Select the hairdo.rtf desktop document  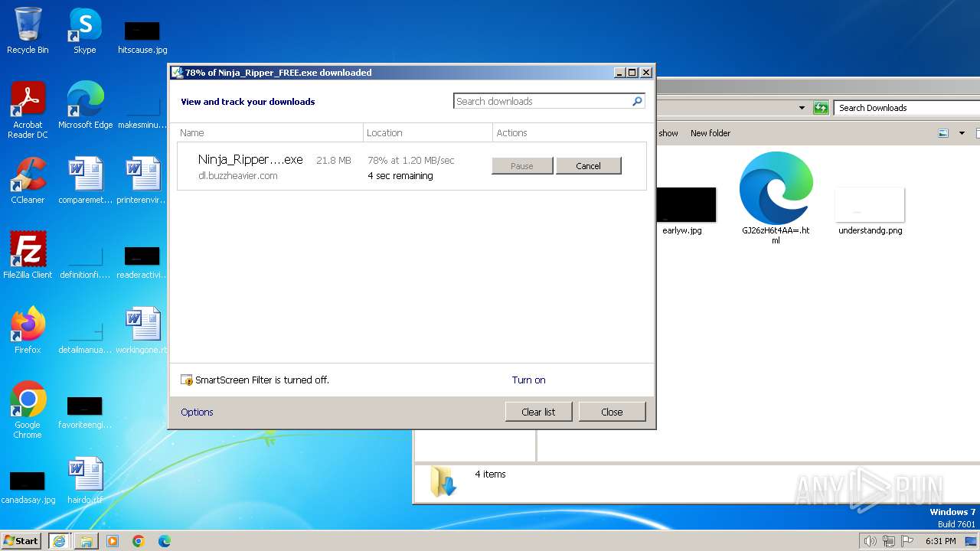pyautogui.click(x=85, y=481)
